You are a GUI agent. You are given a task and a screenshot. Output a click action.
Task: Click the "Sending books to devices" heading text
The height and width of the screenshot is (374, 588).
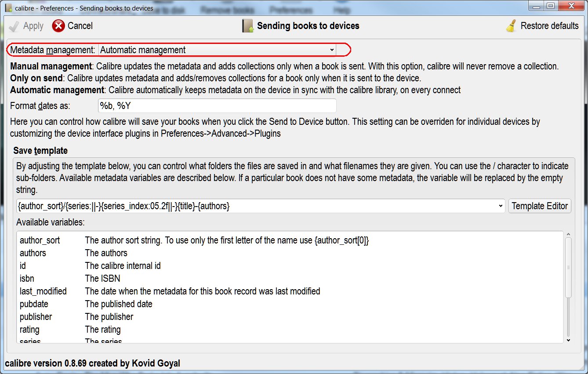pos(308,26)
